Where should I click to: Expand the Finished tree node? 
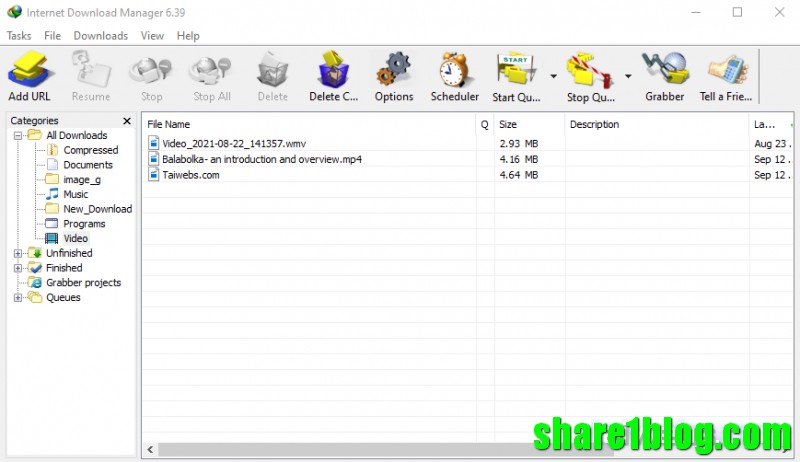18,268
